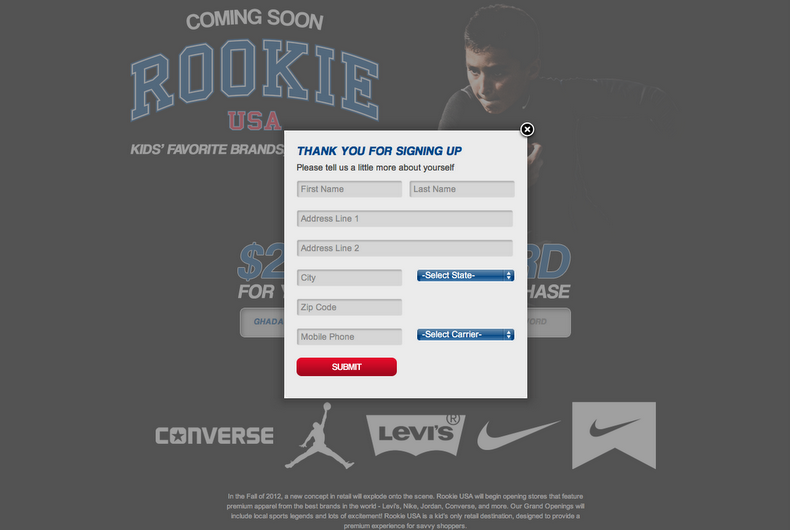Click the plain Nike swoosh logo
This screenshot has height=530, width=790.
pos(518,435)
